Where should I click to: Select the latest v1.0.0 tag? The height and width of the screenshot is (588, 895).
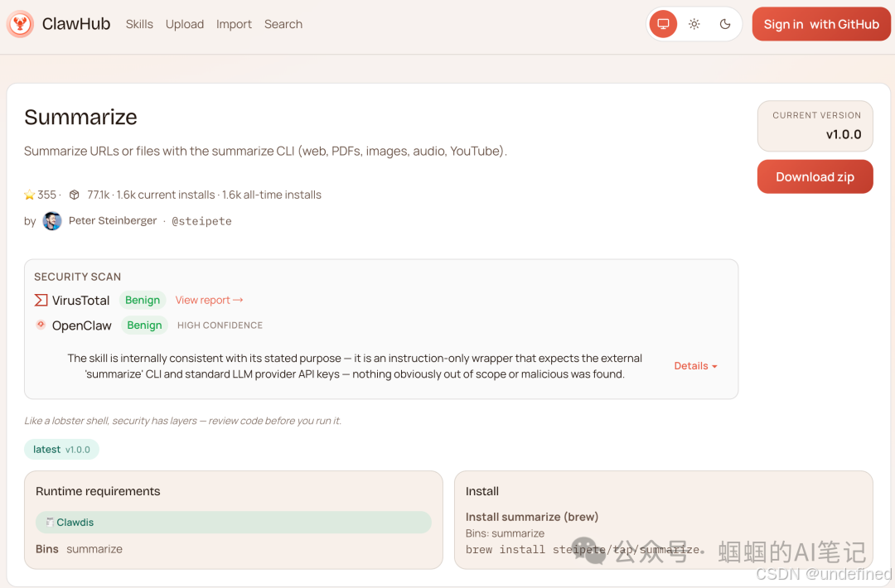pyautogui.click(x=61, y=450)
